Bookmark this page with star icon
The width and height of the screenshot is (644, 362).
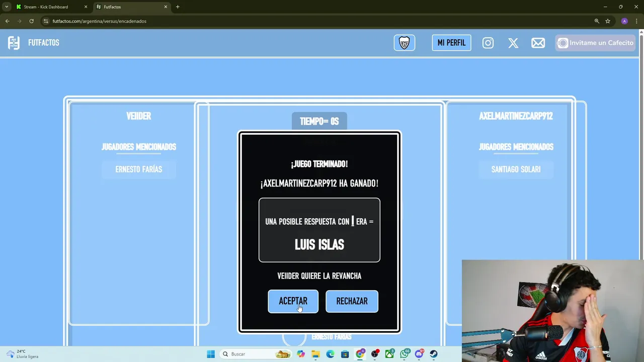(608, 21)
